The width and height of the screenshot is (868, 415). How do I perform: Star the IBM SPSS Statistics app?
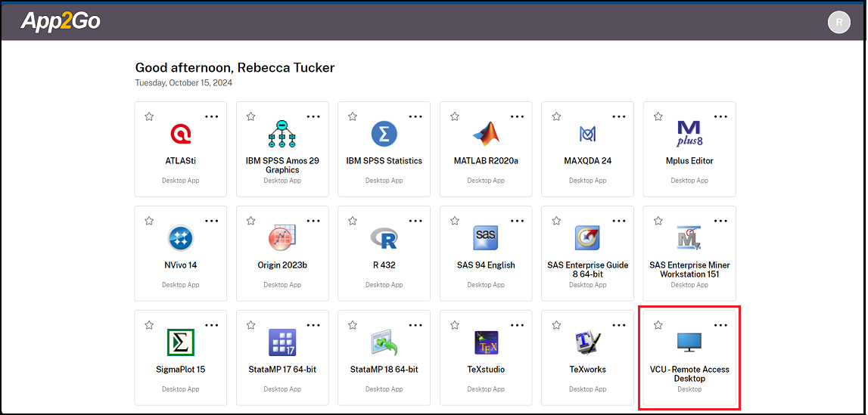353,116
